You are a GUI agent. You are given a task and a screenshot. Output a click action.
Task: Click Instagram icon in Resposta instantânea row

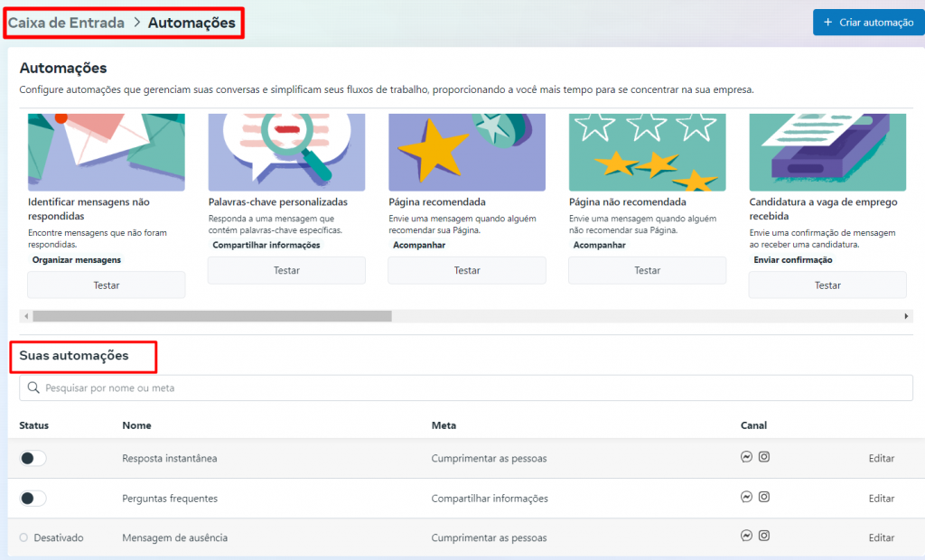point(764,457)
